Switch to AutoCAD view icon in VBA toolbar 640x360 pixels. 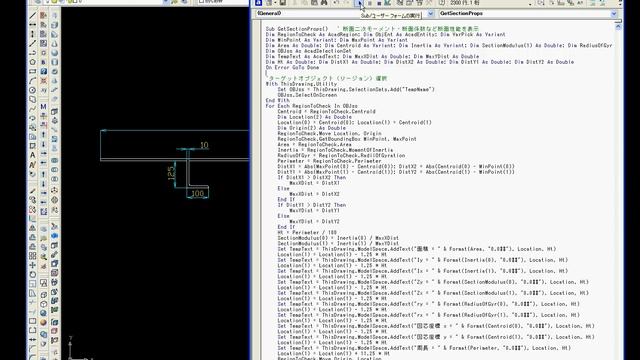258,3
